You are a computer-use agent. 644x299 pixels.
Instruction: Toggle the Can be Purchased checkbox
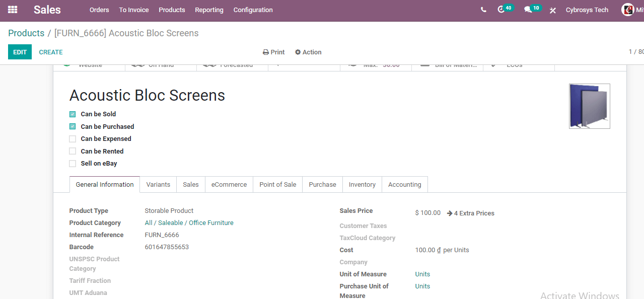point(73,126)
